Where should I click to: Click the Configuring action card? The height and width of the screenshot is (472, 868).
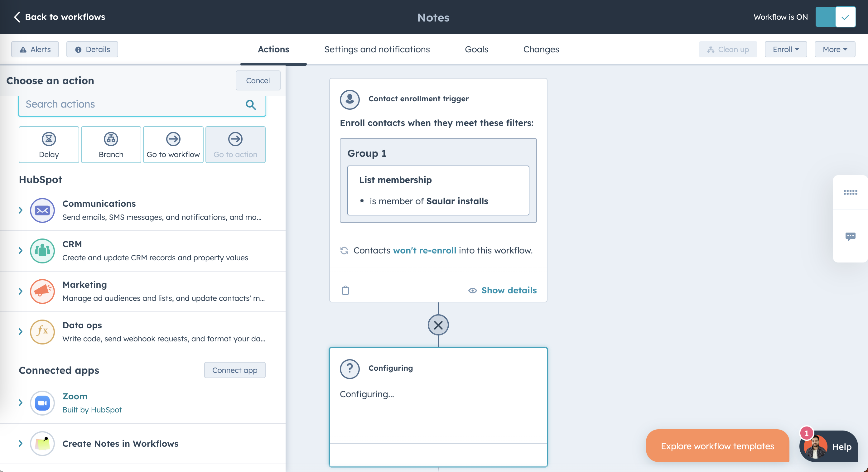click(x=438, y=407)
